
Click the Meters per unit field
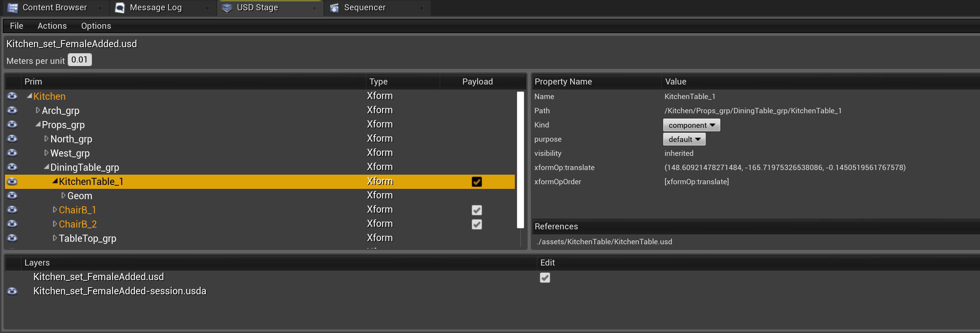coord(79,60)
